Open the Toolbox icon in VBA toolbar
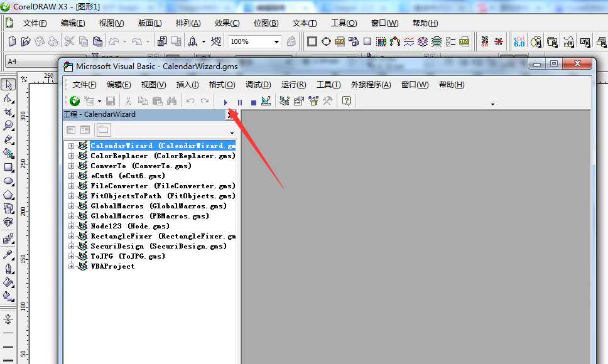Screen dimensions: 608x364 tap(328, 101)
